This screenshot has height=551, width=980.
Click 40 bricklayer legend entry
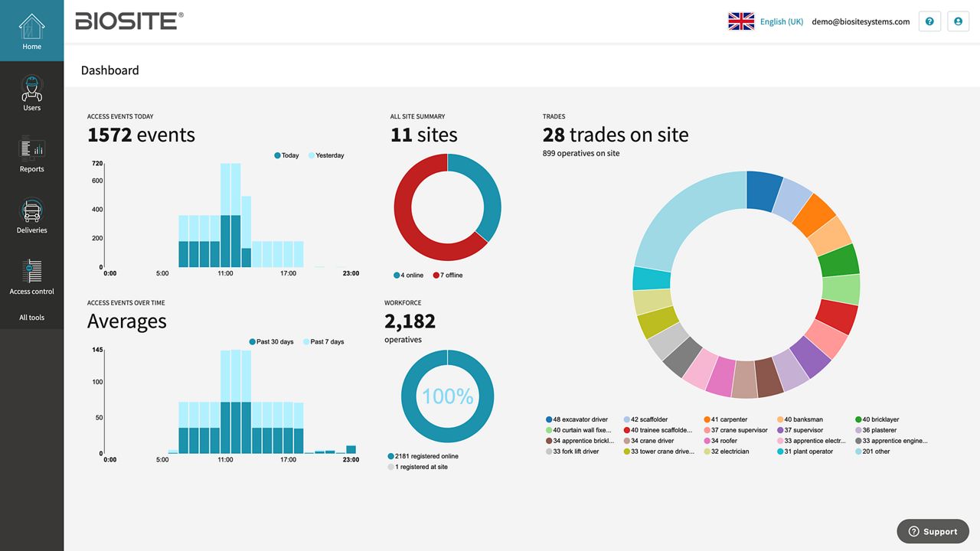pyautogui.click(x=877, y=419)
